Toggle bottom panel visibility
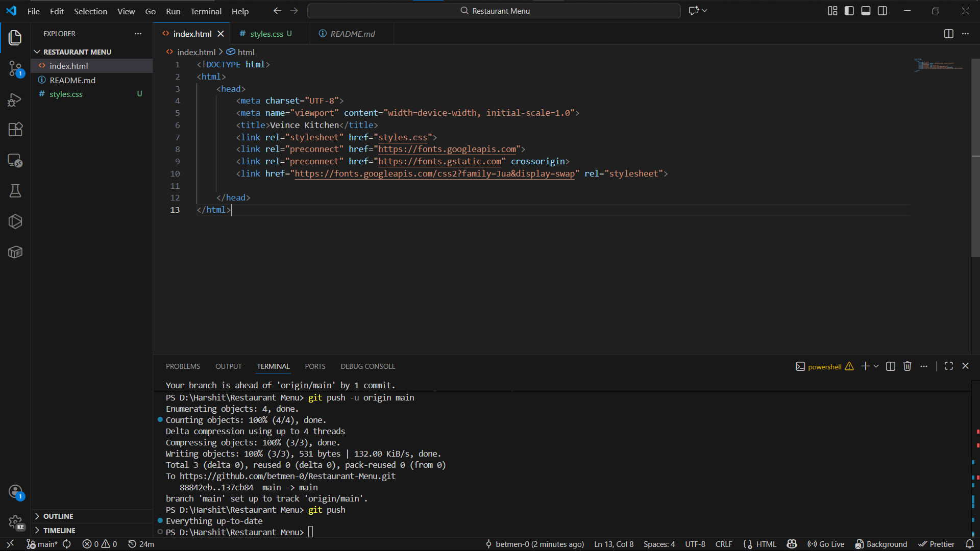 click(x=866, y=11)
